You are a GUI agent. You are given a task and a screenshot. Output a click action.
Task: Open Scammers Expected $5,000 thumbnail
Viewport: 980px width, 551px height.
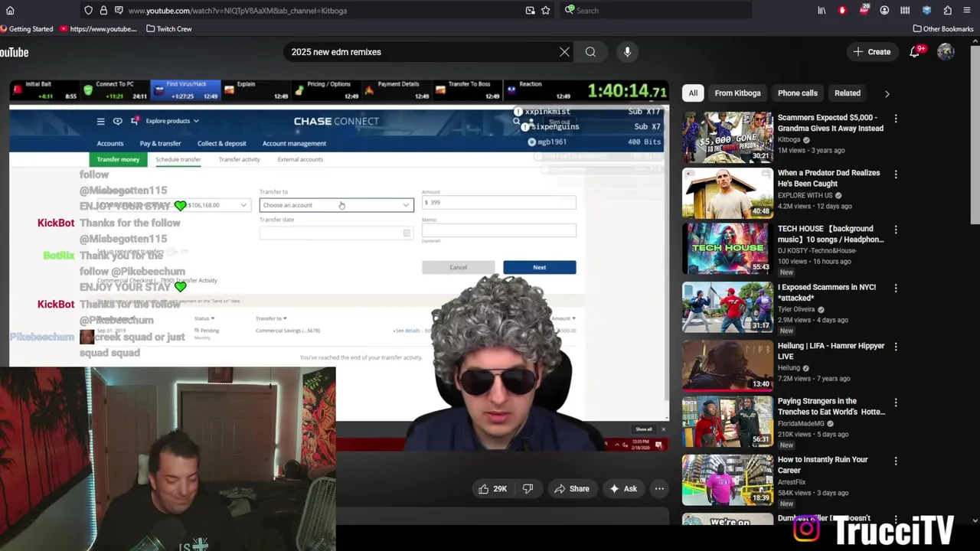click(x=727, y=138)
